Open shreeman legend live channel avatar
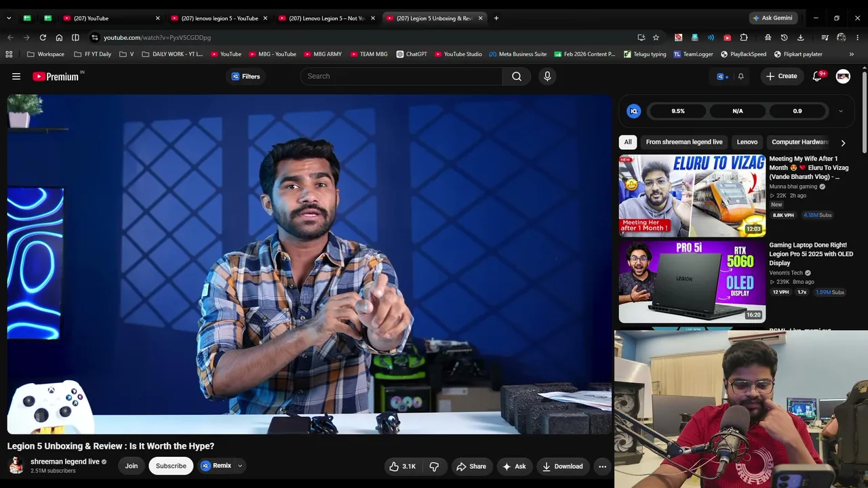The width and height of the screenshot is (868, 488). (16, 466)
